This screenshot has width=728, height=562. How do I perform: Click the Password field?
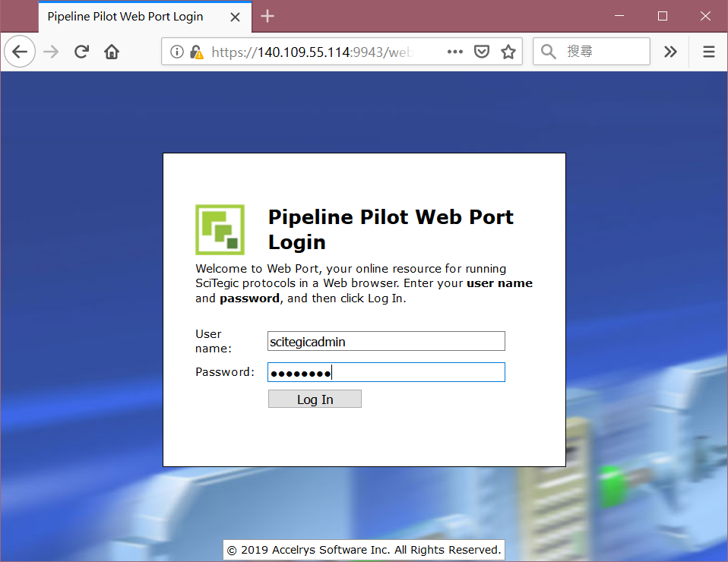pyautogui.click(x=386, y=372)
